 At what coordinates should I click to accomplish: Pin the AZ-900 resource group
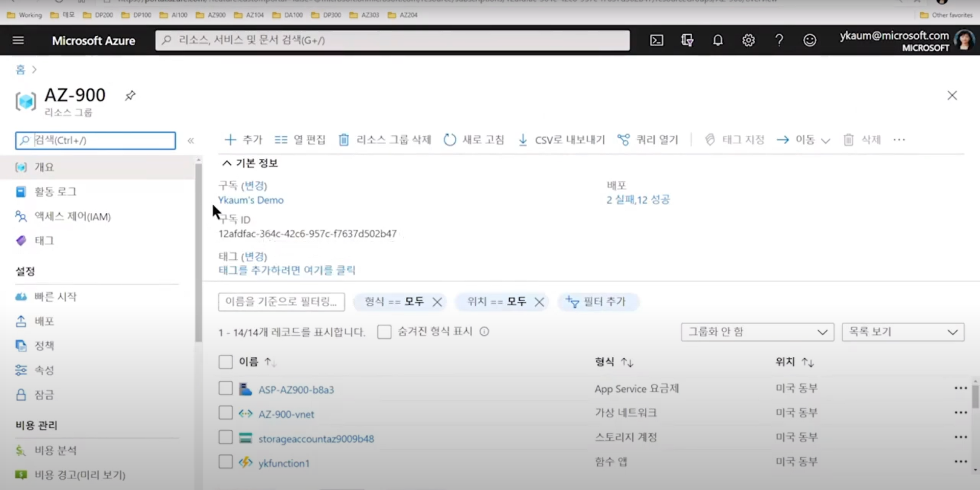(130, 95)
